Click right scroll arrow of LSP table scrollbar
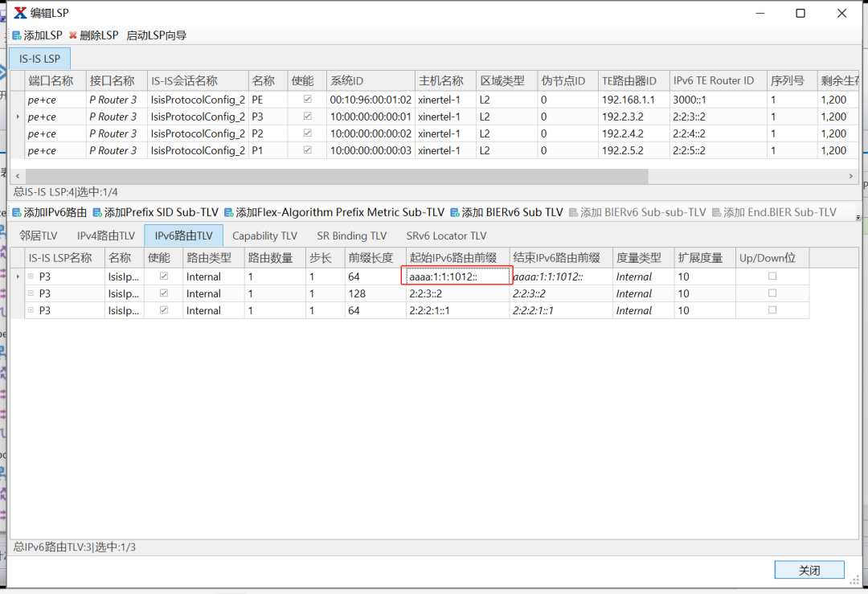868x594 pixels. click(851, 176)
